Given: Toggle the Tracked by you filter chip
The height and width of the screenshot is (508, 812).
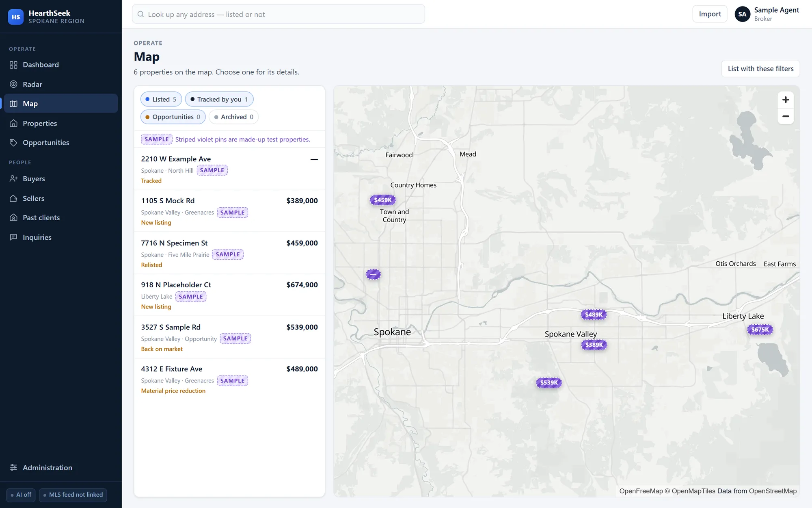Looking at the screenshot, I should (x=219, y=100).
